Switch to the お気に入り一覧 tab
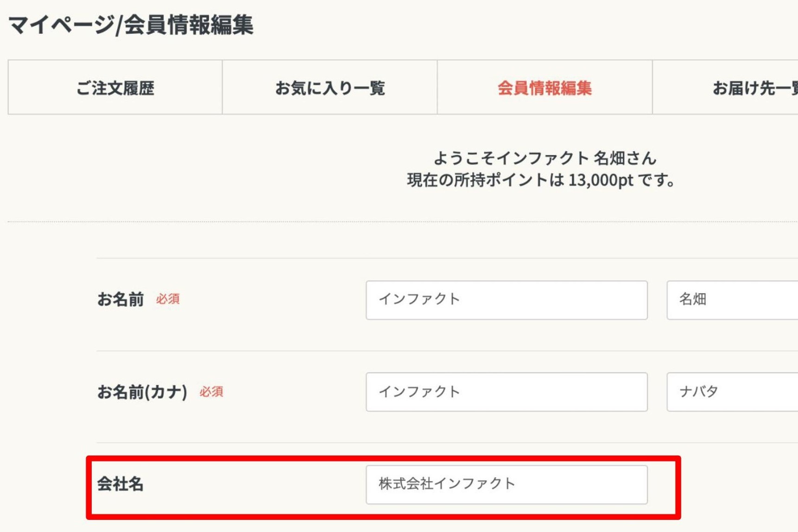This screenshot has width=798, height=532. tap(329, 88)
